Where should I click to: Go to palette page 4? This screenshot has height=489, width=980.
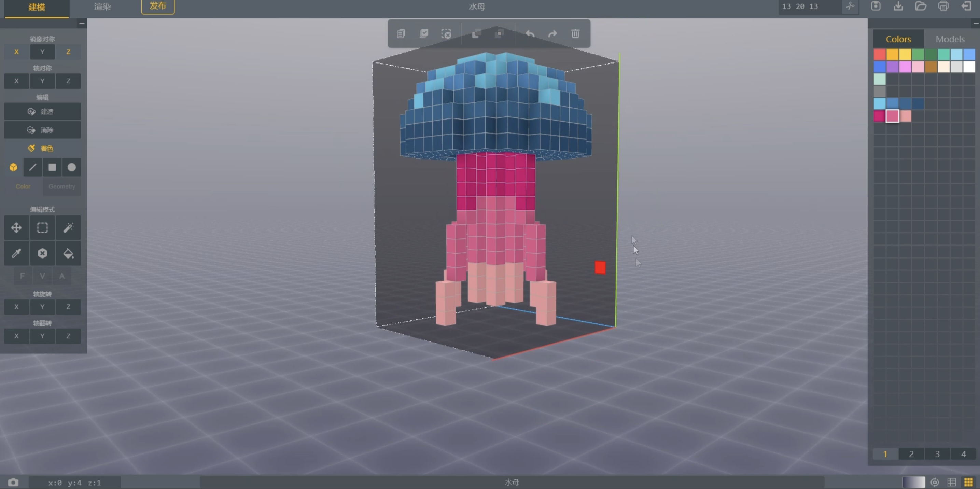click(x=963, y=454)
